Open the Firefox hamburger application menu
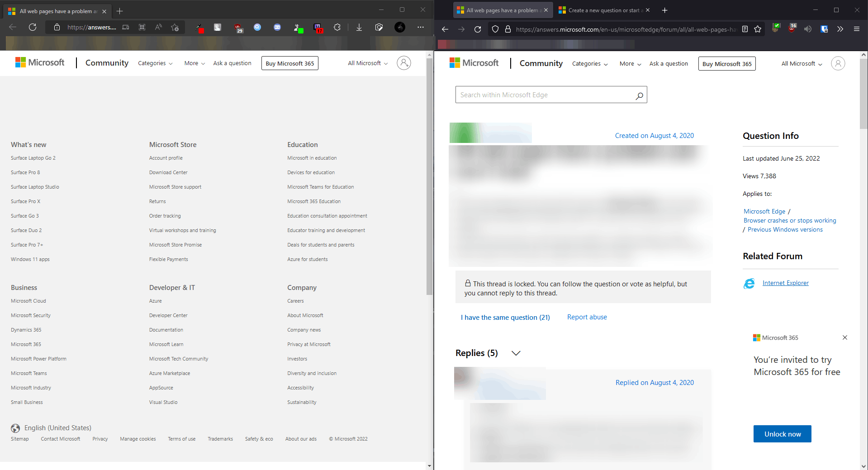This screenshot has width=868, height=470. coord(857,29)
